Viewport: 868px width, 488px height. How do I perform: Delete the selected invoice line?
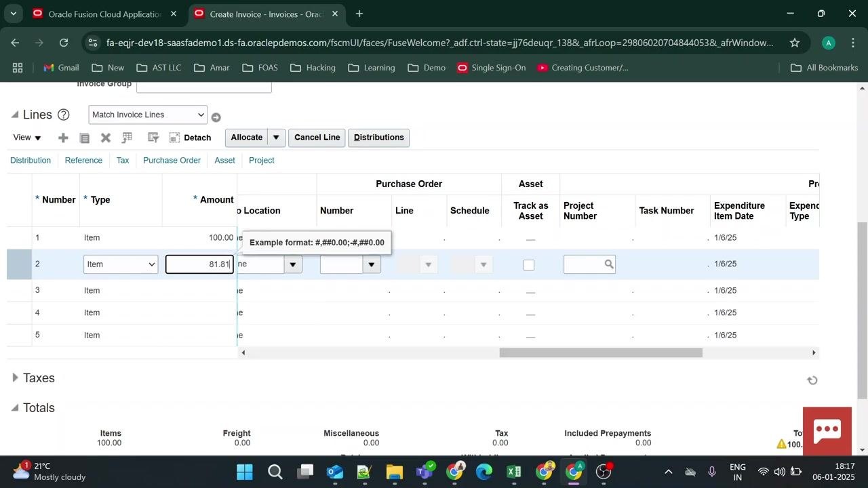tap(106, 138)
